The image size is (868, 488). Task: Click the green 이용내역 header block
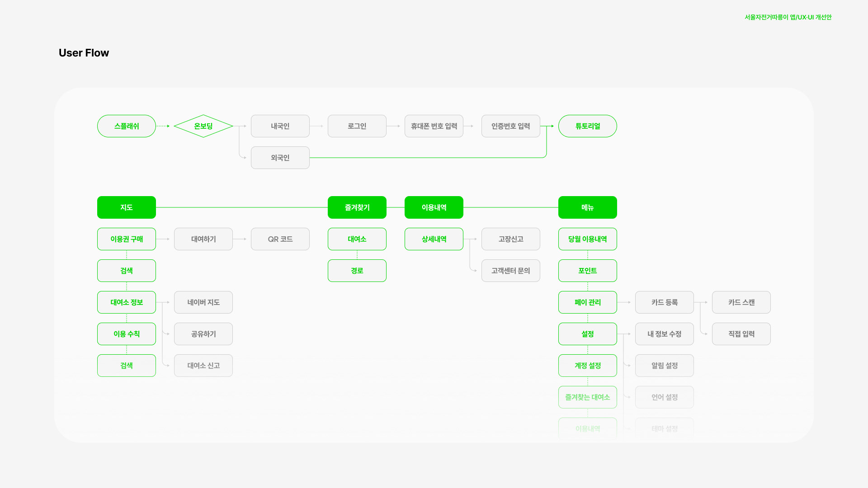click(434, 207)
